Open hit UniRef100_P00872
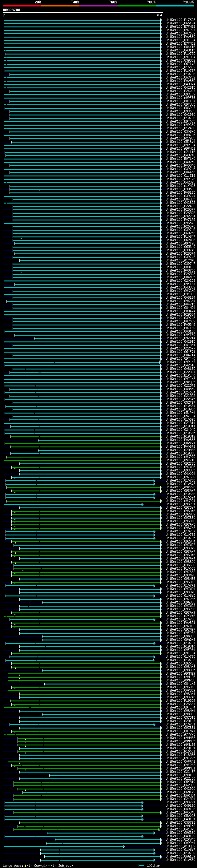This screenshot has width=197, height=868. click(x=180, y=446)
